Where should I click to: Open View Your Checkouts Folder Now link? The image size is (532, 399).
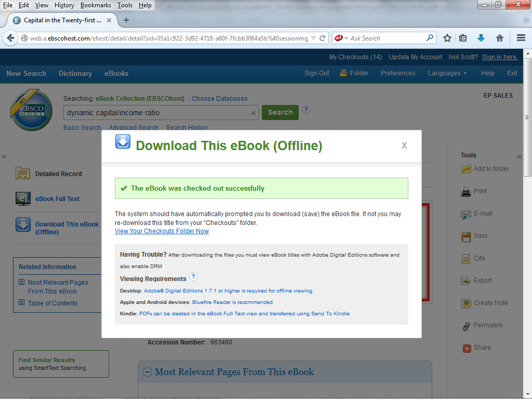tap(162, 231)
